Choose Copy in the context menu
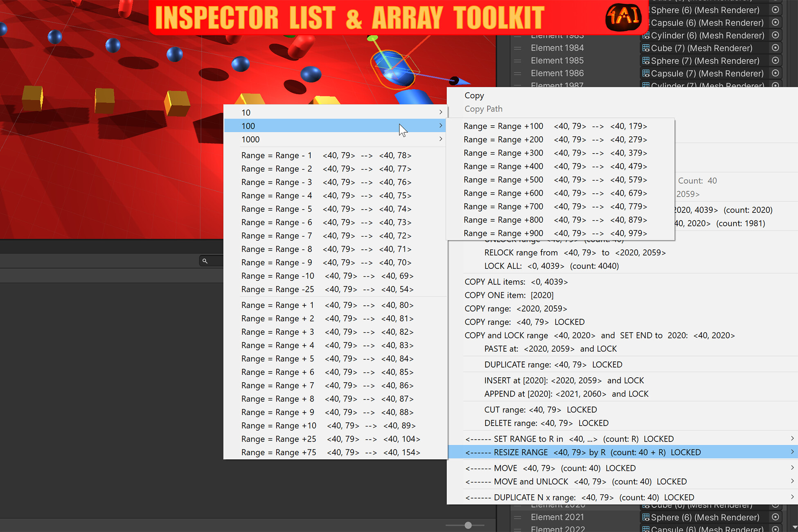798x532 pixels. tap(474, 95)
